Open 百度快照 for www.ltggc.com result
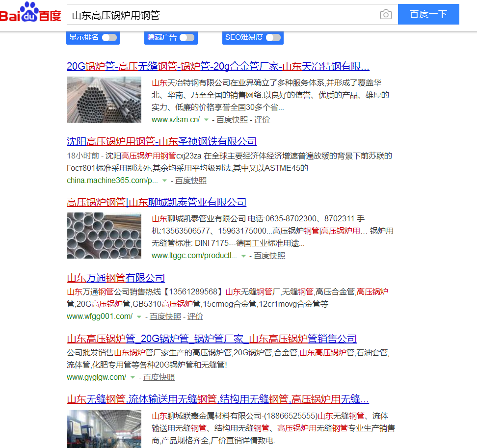The width and height of the screenshot is (477, 448). point(269,256)
